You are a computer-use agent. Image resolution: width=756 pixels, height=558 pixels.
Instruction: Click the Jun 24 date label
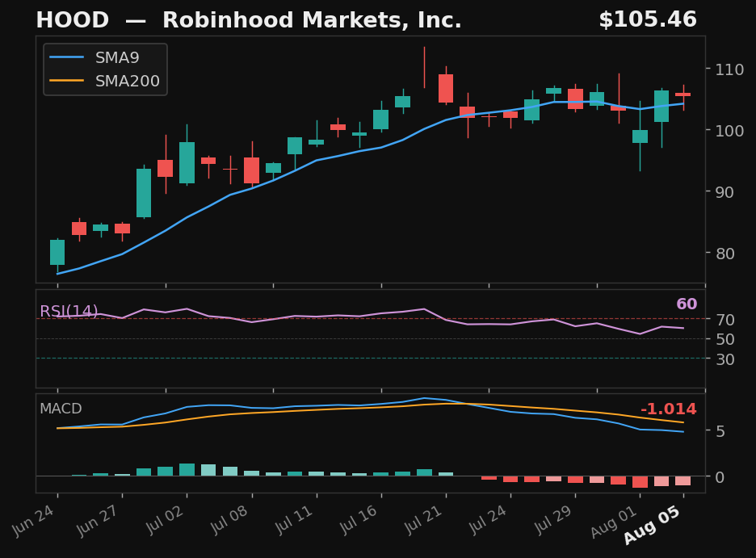pos(33,520)
